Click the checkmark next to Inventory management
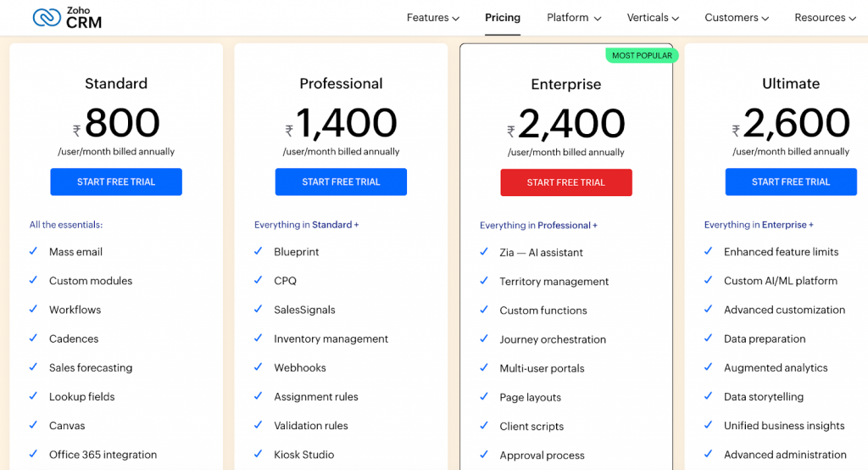Screen dimensions: 868x470 pyautogui.click(x=258, y=339)
